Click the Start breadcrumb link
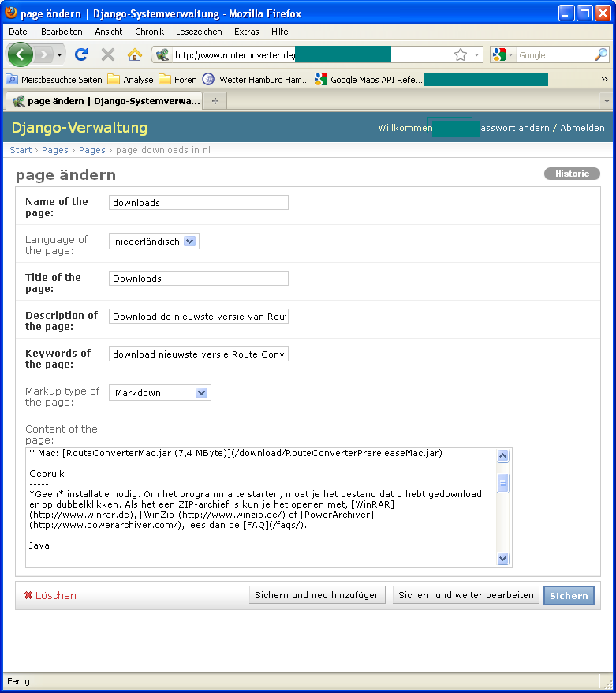The height and width of the screenshot is (693, 616). point(21,150)
